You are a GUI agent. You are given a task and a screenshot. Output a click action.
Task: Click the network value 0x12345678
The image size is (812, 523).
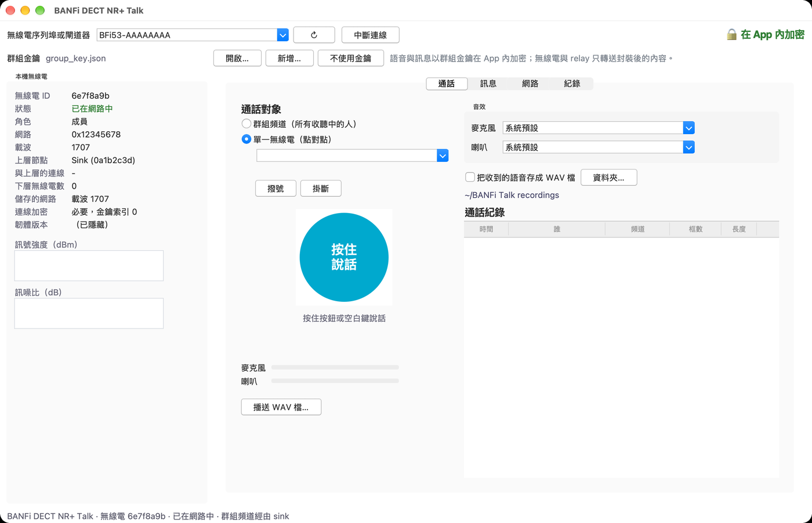point(96,134)
